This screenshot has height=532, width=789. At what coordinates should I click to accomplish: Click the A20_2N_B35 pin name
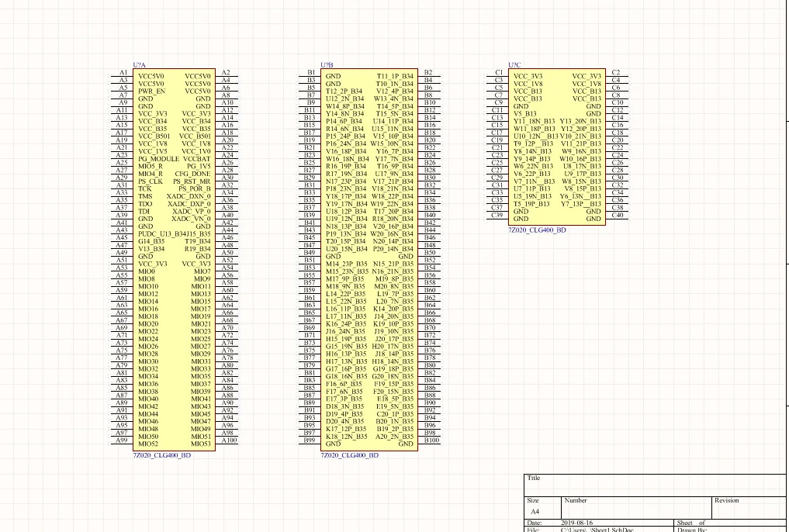(x=394, y=437)
